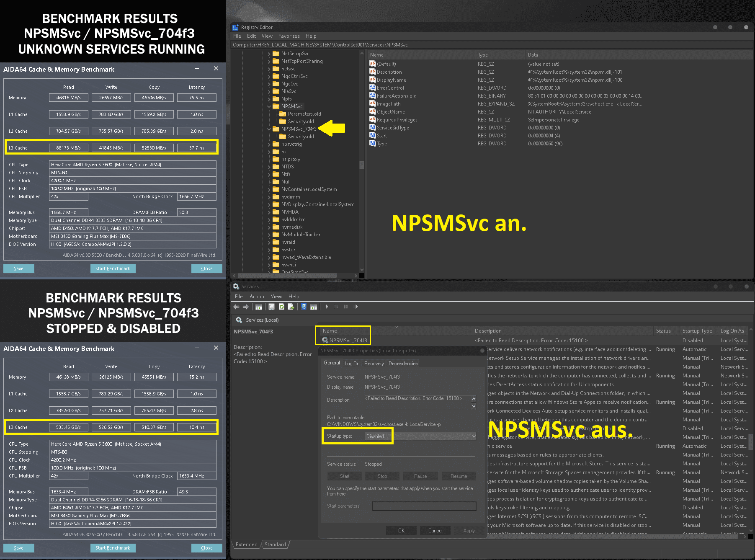Click the registry tree vertical scrollbar thumb
The height and width of the screenshot is (560, 755).
[x=362, y=165]
